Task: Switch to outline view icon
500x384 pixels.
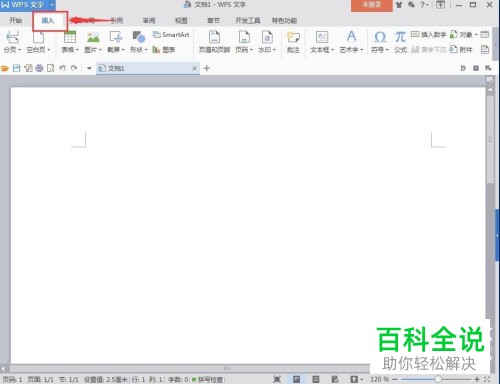Action: (x=316, y=379)
